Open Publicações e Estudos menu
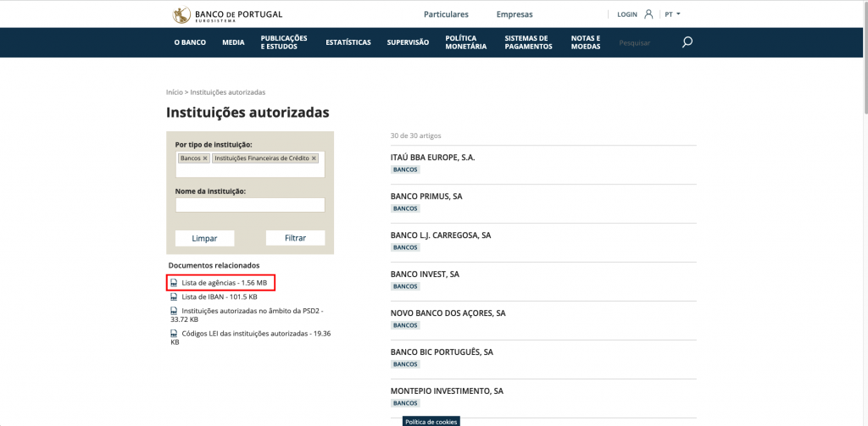 coord(284,42)
